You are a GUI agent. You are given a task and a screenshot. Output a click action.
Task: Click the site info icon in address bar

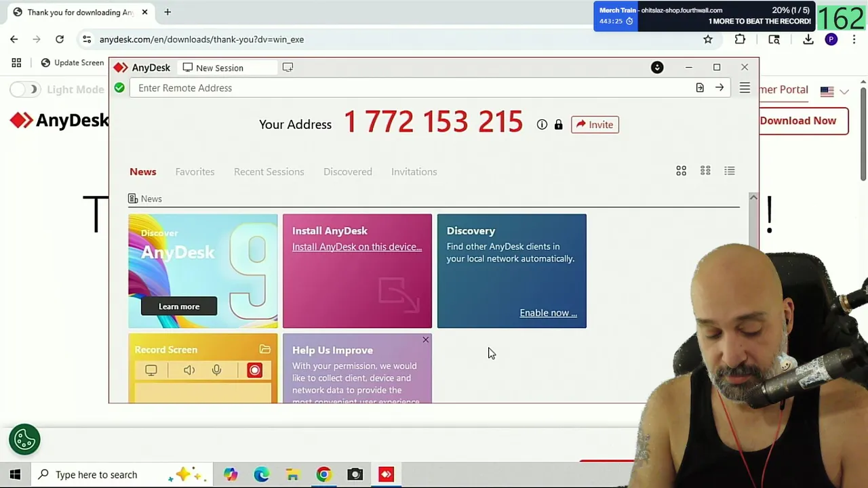click(x=87, y=39)
